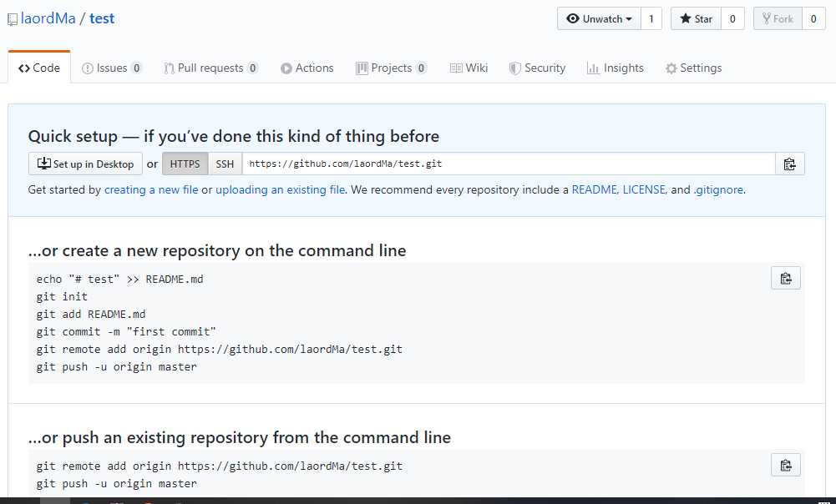Image resolution: width=836 pixels, height=504 pixels.
Task: Open the .gitignore link
Action: pyautogui.click(x=718, y=189)
